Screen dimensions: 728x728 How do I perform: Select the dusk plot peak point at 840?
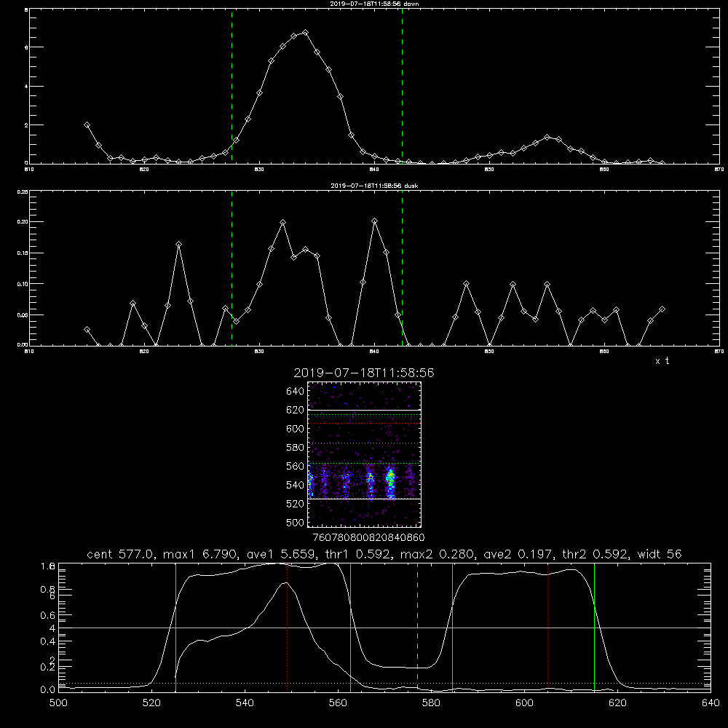(x=375, y=221)
